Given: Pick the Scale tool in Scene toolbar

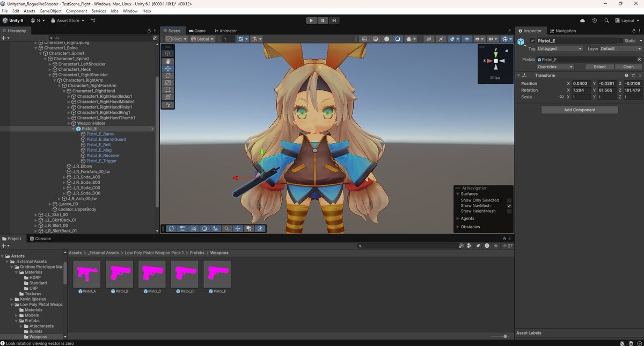Looking at the screenshot, I should (x=168, y=83).
